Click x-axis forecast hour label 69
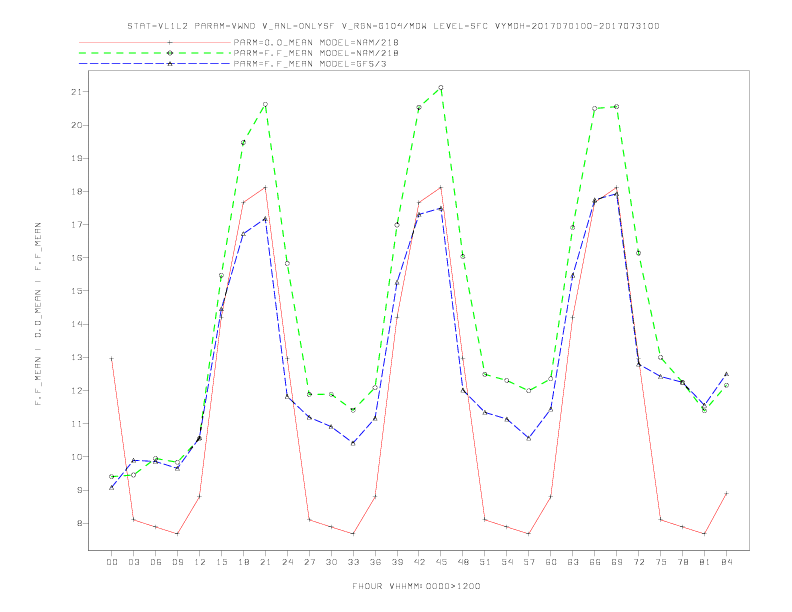This screenshot has width=792, height=612. (x=617, y=562)
